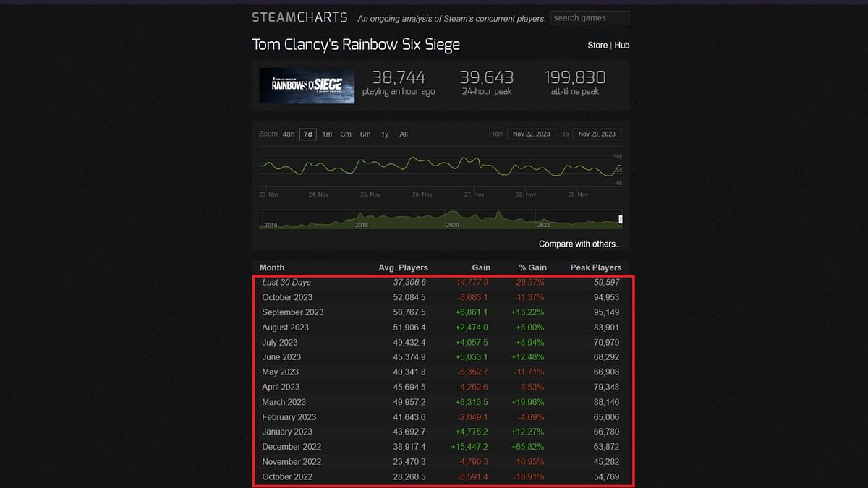This screenshot has height=488, width=868.
Task: Click the 59,597 peak players value
Action: click(607, 283)
